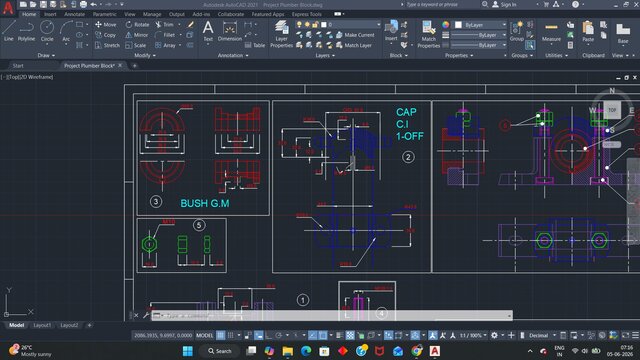Switch to the Start file tab
This screenshot has height=360, width=640.
pyautogui.click(x=18, y=65)
